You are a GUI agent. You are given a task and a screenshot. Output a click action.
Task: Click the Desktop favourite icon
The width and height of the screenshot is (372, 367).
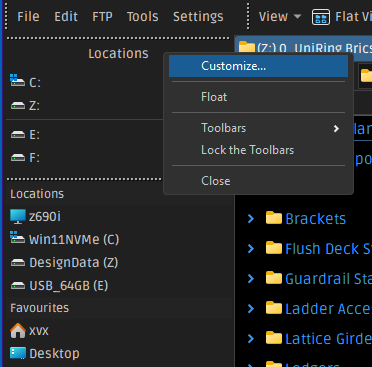pos(18,353)
